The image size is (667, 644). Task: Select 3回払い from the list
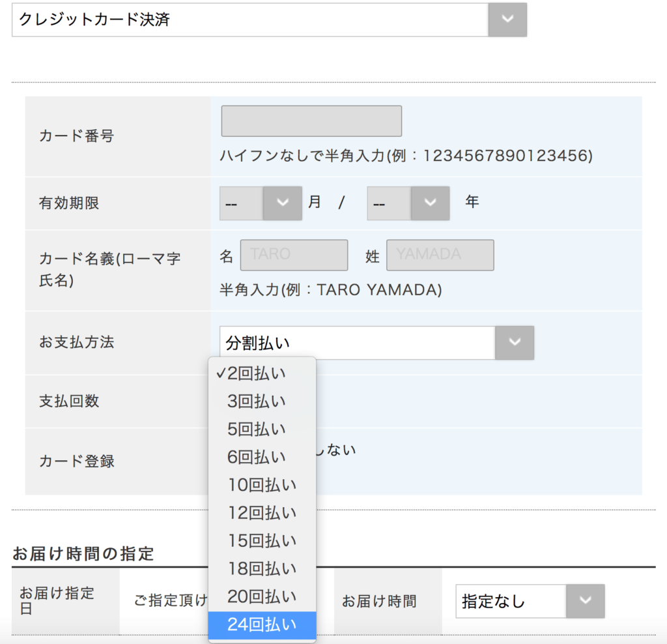coord(262,402)
